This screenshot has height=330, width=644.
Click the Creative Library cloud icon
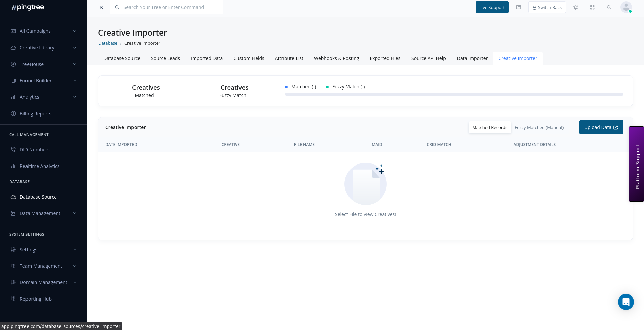[x=13, y=47]
